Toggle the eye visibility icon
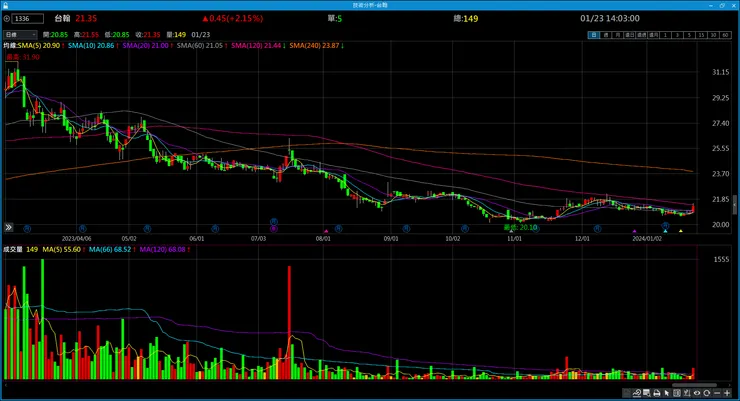 [697, 393]
